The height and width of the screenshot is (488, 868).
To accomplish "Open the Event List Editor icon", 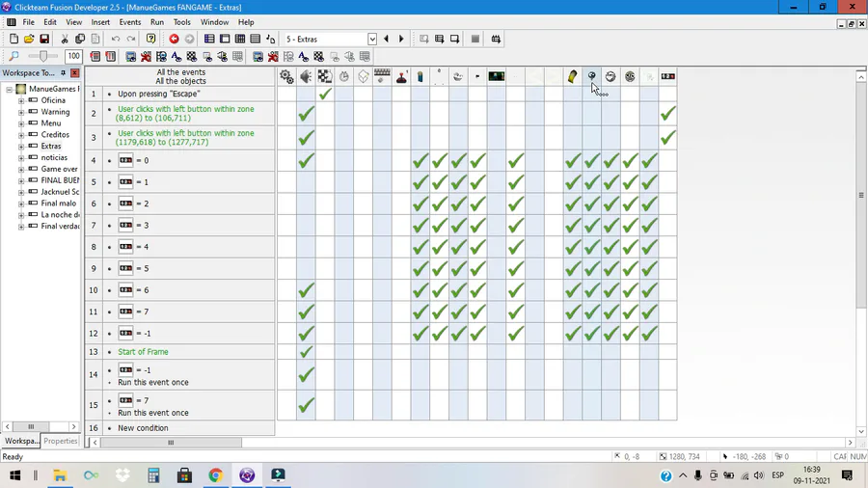I will tap(256, 39).
